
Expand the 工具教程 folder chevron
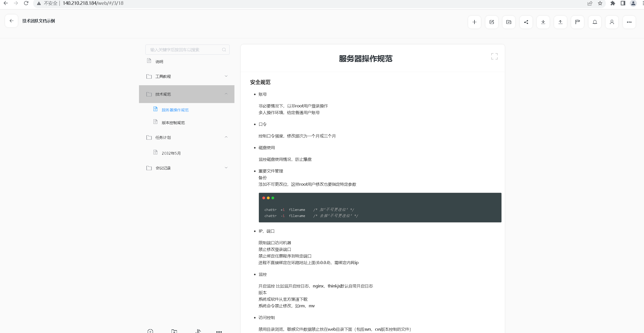coord(226,76)
